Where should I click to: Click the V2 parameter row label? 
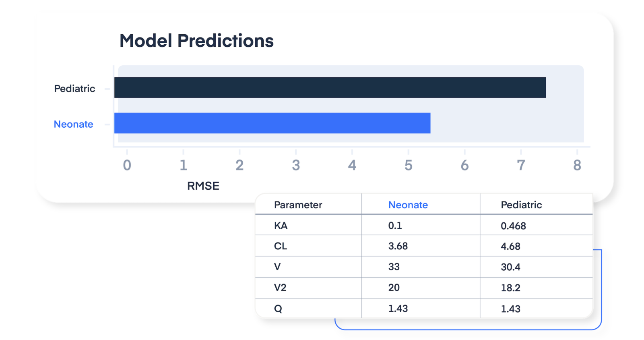coord(280,288)
